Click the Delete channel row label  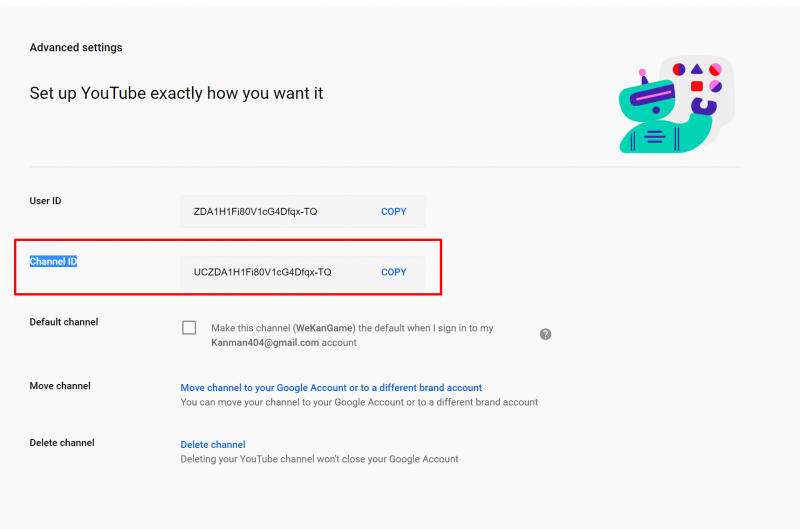coord(62,443)
